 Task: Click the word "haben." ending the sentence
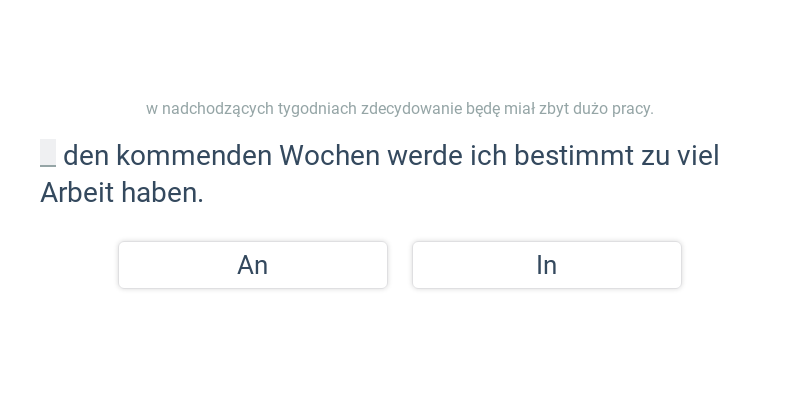click(x=162, y=193)
